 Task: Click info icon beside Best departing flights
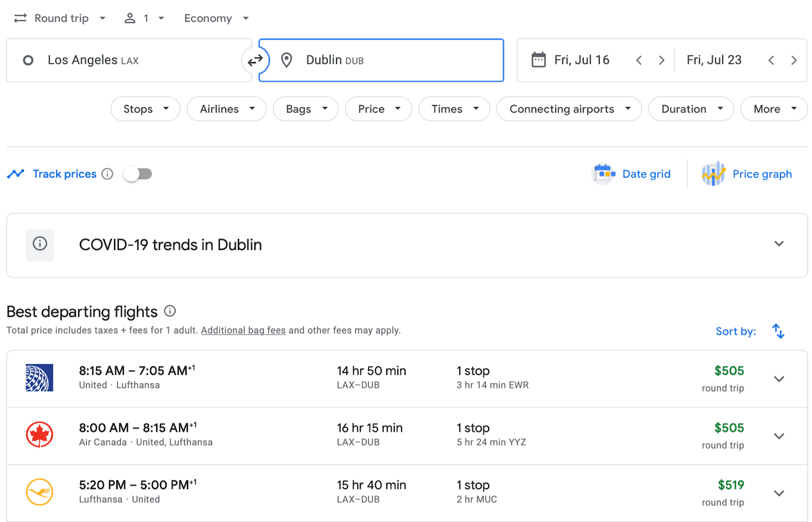[170, 311]
